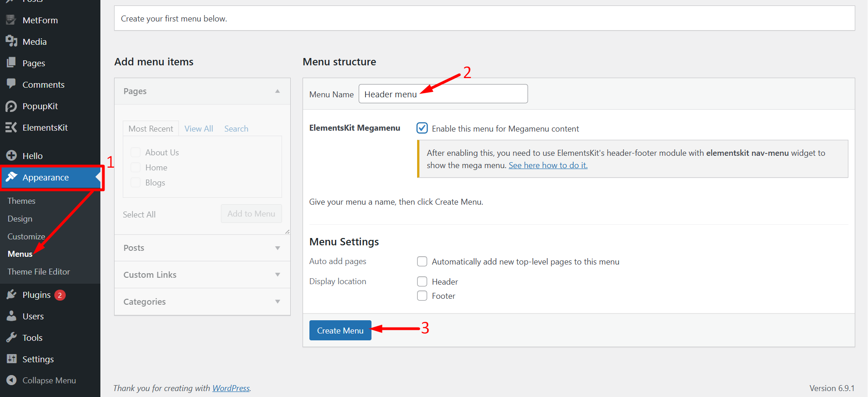Screen dimensions: 868x397
Task: Click the Add to Menu button
Action: pyautogui.click(x=251, y=214)
